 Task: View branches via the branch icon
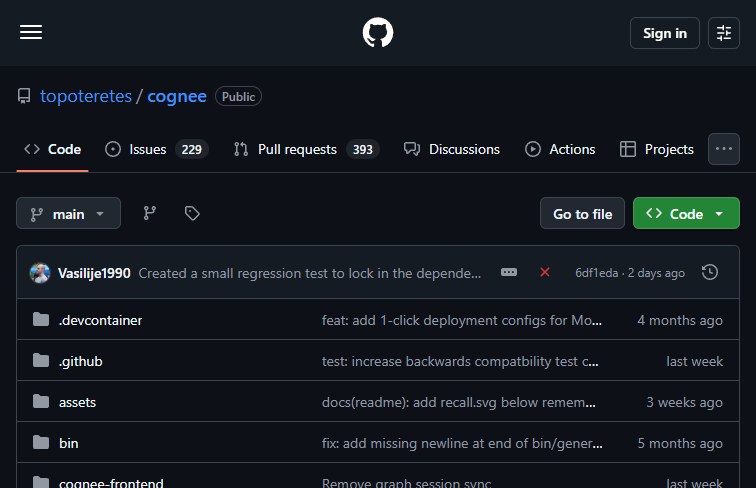click(x=149, y=213)
